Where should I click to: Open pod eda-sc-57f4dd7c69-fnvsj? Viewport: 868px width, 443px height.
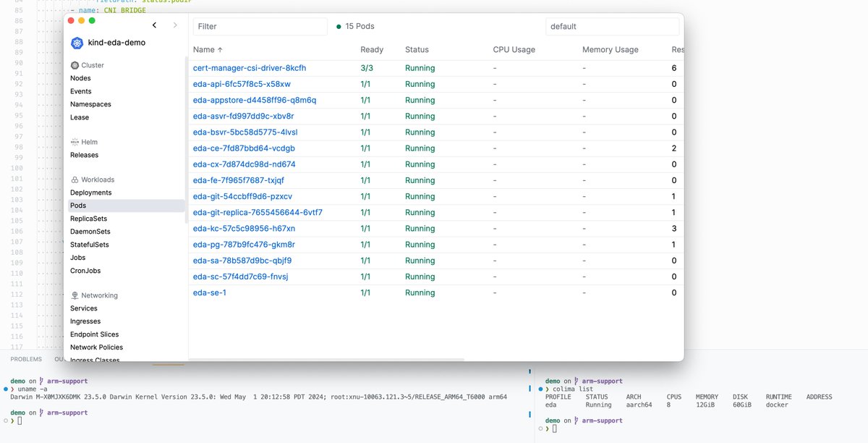[x=242, y=277]
